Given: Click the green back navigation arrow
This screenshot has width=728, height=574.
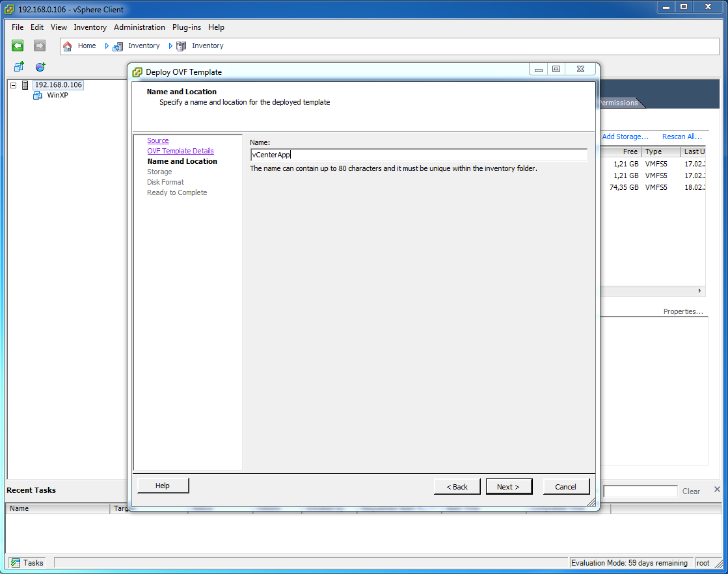Looking at the screenshot, I should (x=18, y=46).
